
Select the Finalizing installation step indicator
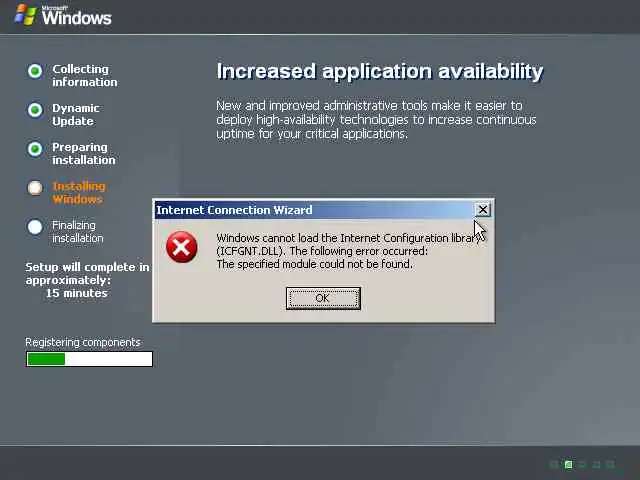35,227
